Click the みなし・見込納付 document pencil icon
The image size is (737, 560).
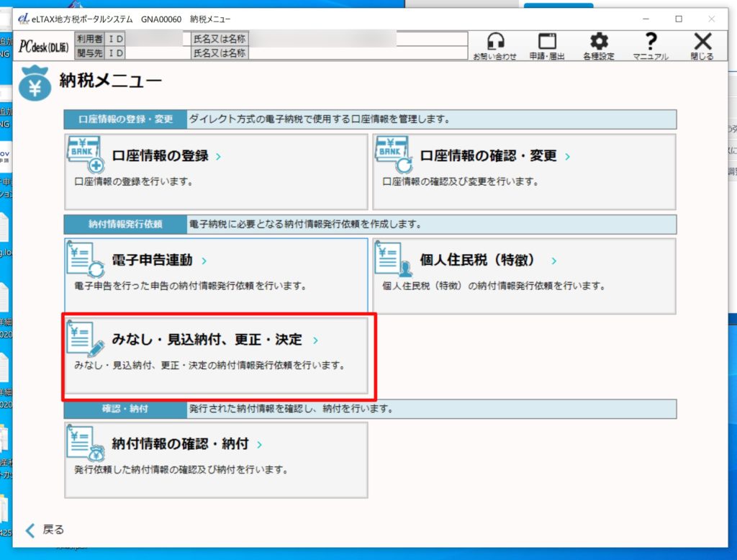(x=86, y=339)
